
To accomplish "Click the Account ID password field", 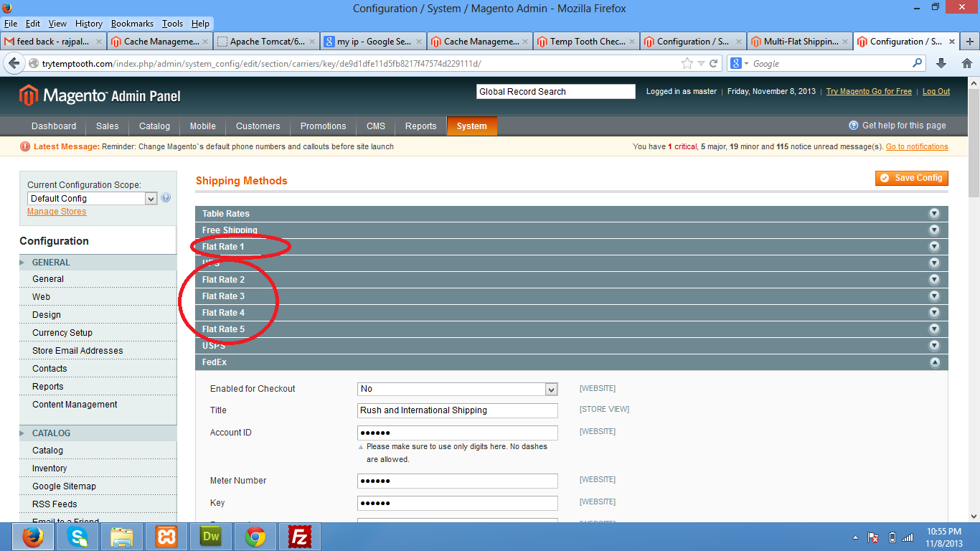I will (458, 433).
